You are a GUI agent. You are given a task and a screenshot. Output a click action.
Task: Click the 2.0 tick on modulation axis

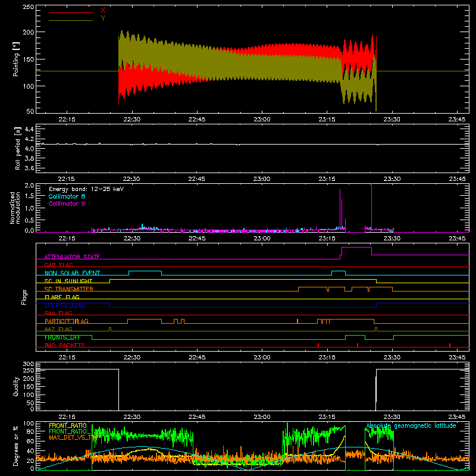(29, 185)
